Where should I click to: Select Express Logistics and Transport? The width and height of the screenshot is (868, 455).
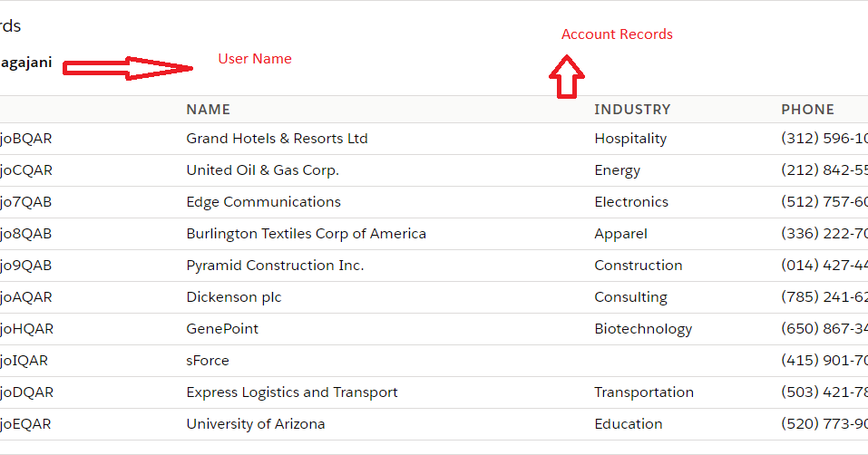click(292, 392)
